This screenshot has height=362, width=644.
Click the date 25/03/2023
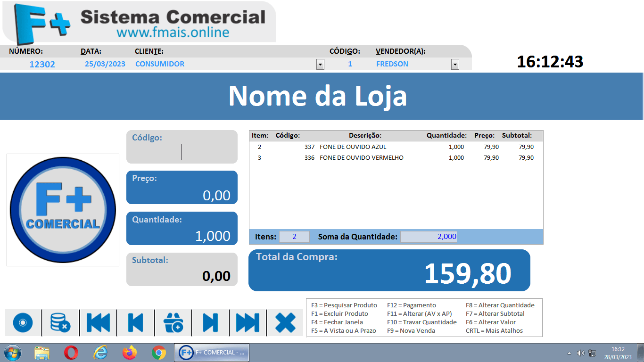[105, 64]
